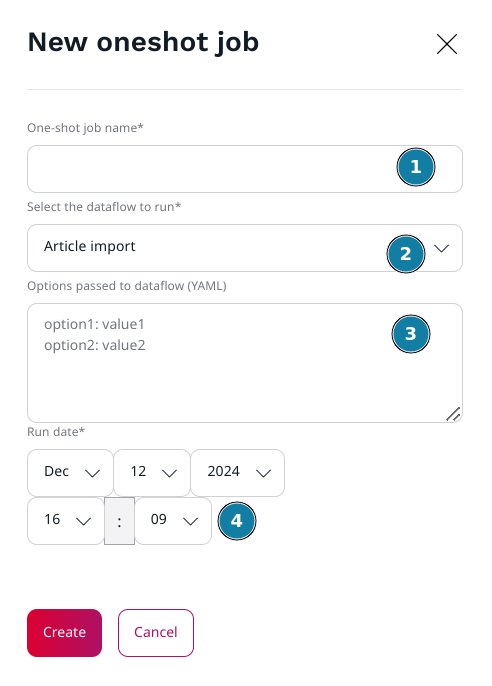492x686 pixels.
Task: Click the numbered marker 2 badge
Action: point(405,254)
